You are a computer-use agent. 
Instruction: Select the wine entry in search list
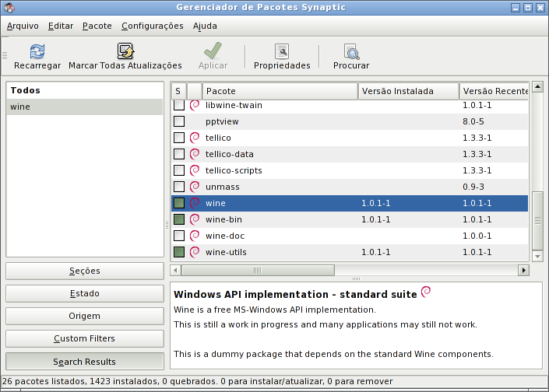pos(85,107)
